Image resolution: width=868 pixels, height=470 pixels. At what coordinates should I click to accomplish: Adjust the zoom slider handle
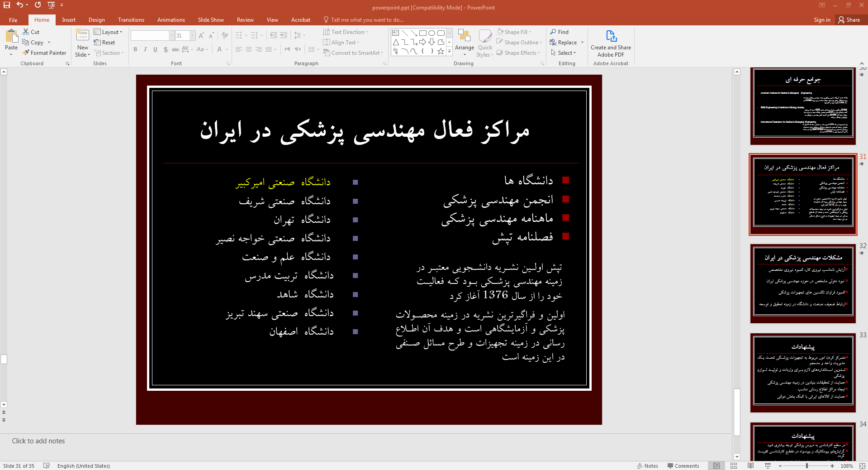pos(806,465)
